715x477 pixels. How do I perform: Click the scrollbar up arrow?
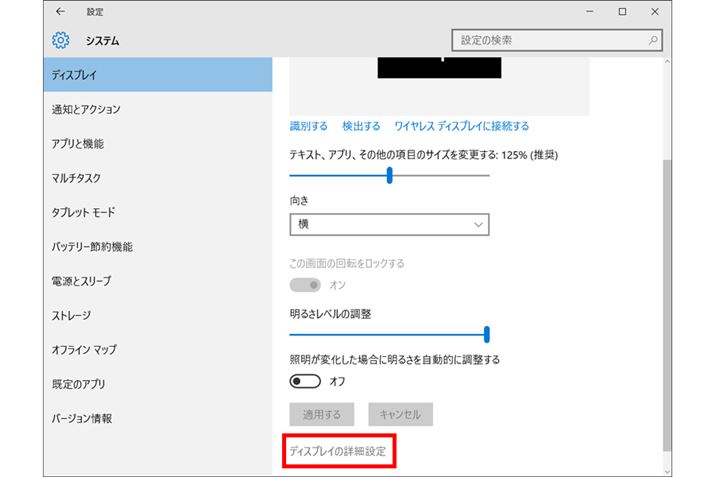(667, 62)
